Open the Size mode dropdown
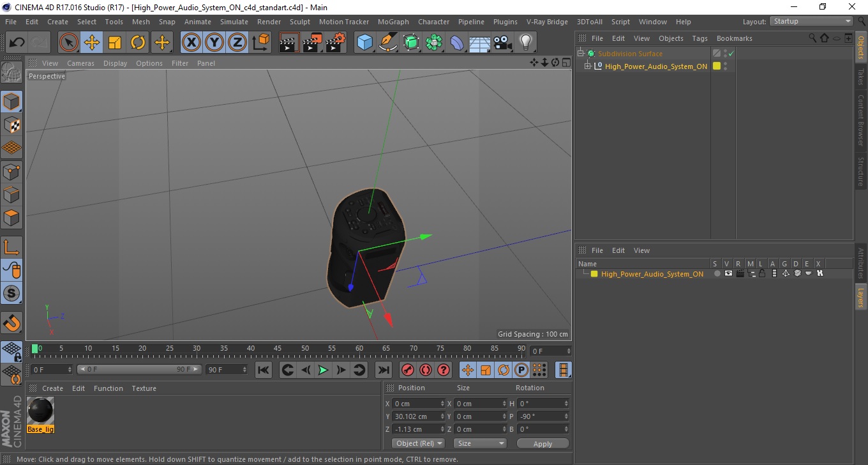Viewport: 868px width, 465px height. (480, 443)
